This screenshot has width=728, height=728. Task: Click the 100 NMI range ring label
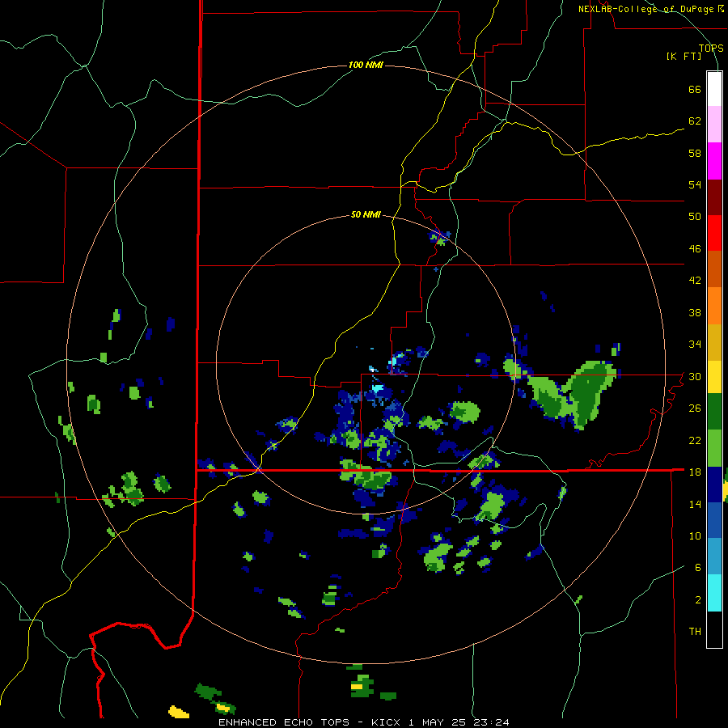point(366,65)
